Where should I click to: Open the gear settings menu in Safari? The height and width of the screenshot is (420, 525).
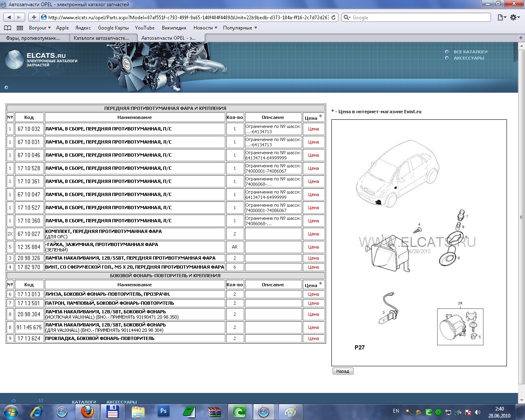514,17
